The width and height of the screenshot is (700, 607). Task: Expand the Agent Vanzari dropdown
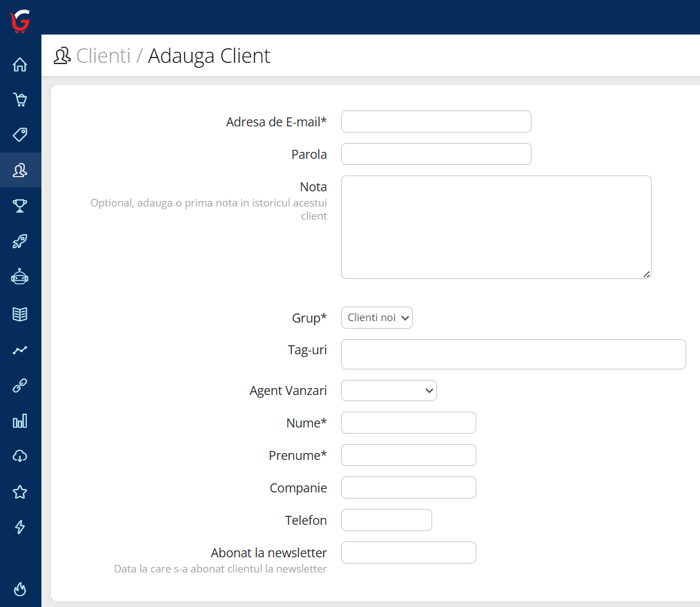[x=388, y=390]
